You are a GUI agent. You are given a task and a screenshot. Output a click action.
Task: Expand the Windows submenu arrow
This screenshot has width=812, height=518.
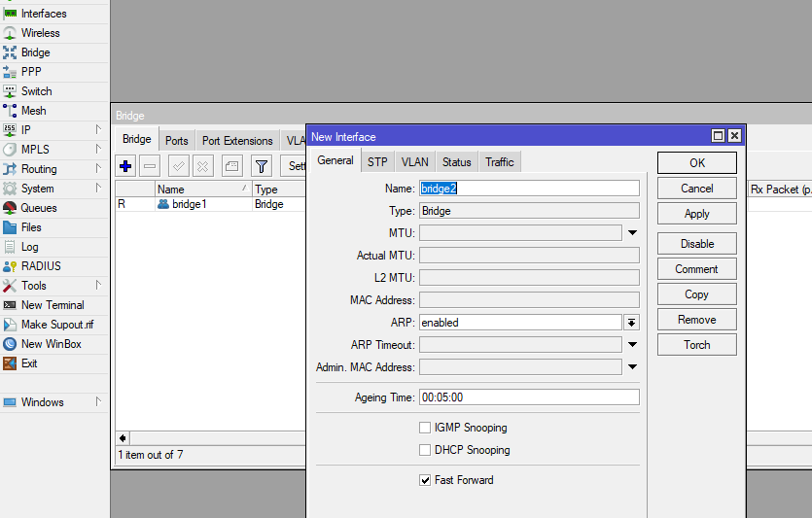[98, 401]
